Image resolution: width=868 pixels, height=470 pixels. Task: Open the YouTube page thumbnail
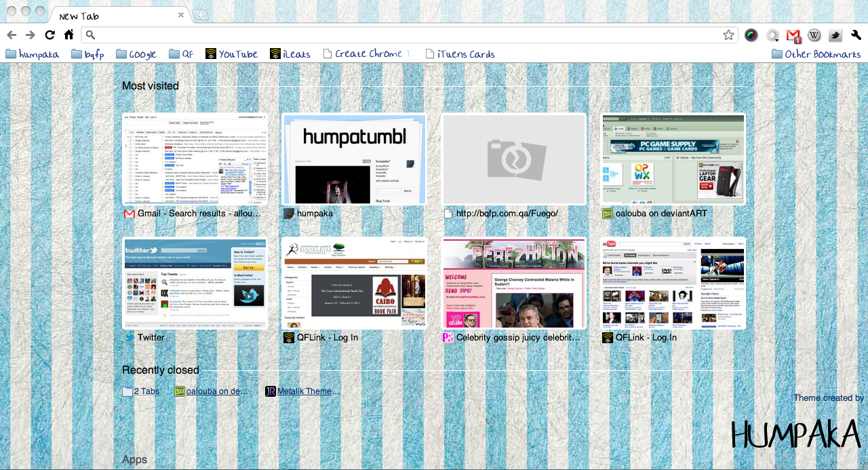[x=673, y=283]
